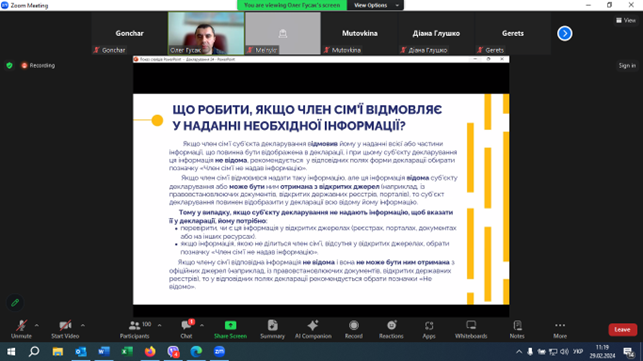The height and width of the screenshot is (361, 643).
Task: Open the Summary icon in toolbar
Action: coord(272,329)
